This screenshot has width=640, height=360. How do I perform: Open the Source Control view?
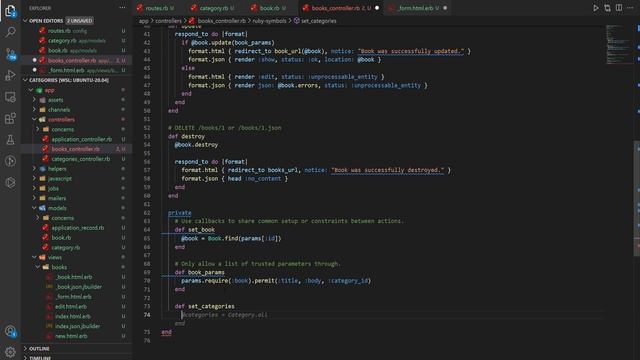pos(10,54)
